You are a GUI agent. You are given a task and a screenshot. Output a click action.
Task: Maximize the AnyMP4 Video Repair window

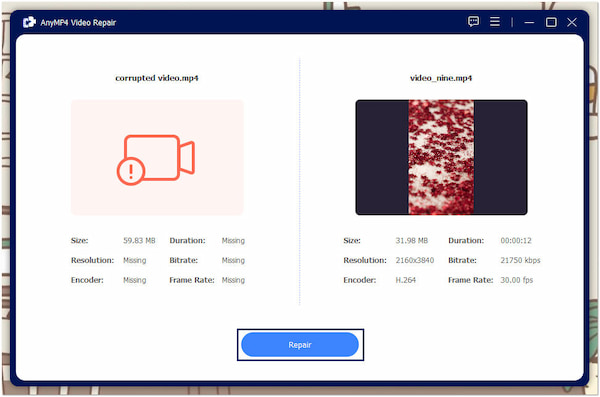pos(551,22)
